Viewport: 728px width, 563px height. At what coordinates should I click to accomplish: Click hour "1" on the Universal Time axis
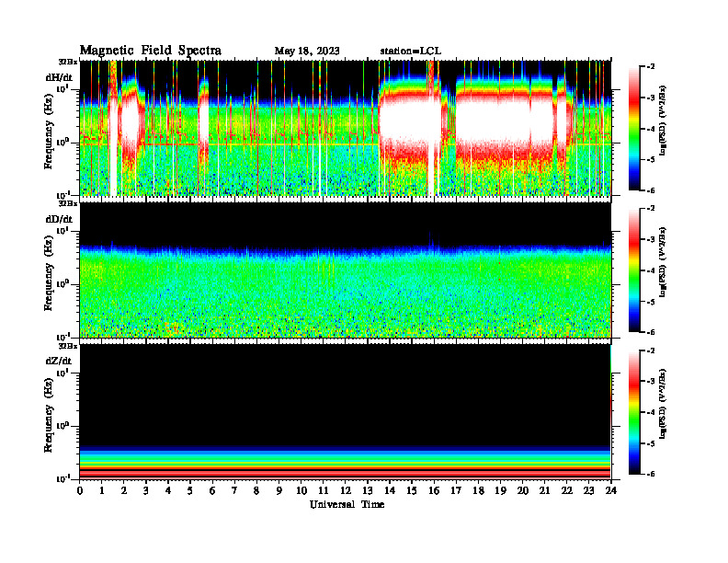tap(102, 490)
